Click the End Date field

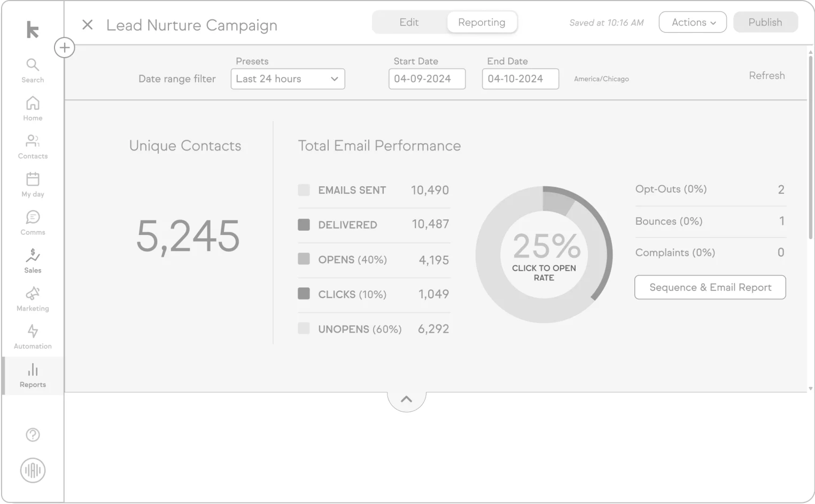point(521,79)
